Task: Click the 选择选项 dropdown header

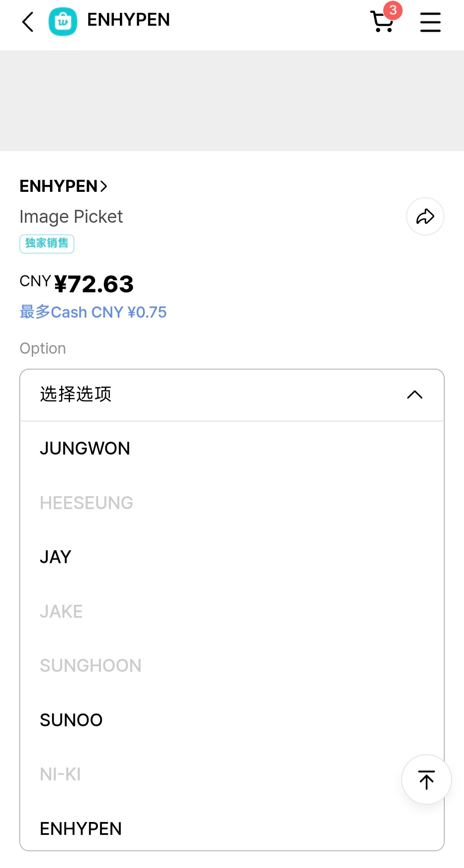Action: (232, 395)
